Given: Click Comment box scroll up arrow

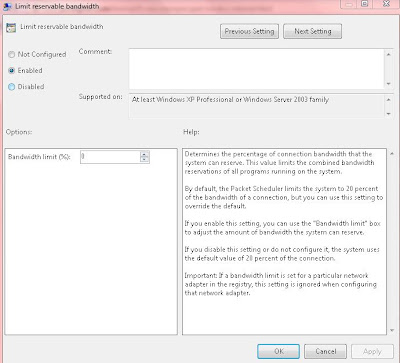Looking at the screenshot, I should tap(389, 54).
